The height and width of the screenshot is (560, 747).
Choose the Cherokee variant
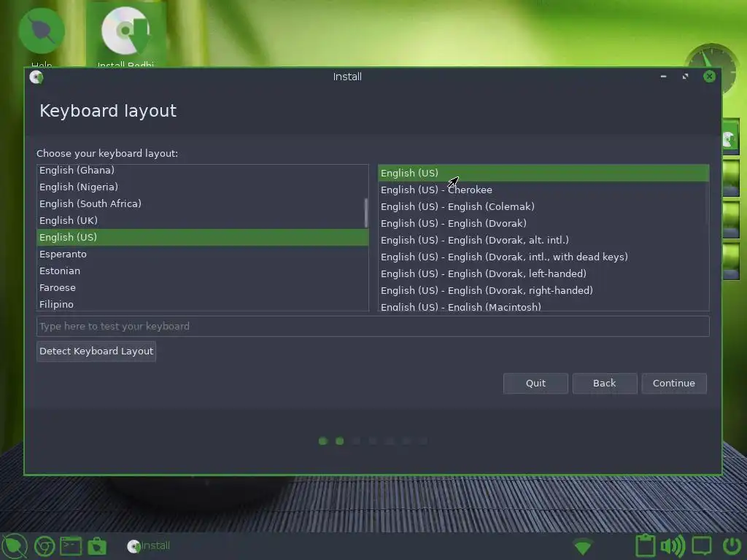pyautogui.click(x=543, y=190)
